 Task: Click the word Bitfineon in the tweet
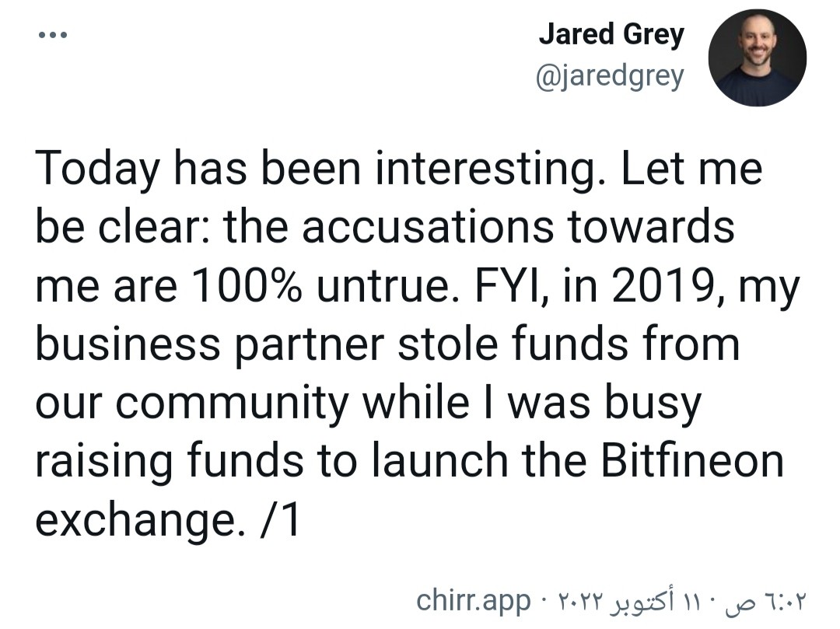coord(692,461)
